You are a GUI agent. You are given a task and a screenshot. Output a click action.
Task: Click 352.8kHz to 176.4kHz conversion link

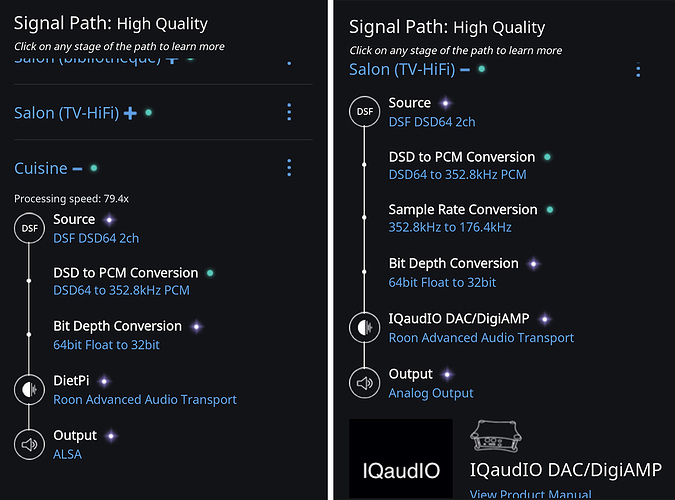tap(450, 227)
